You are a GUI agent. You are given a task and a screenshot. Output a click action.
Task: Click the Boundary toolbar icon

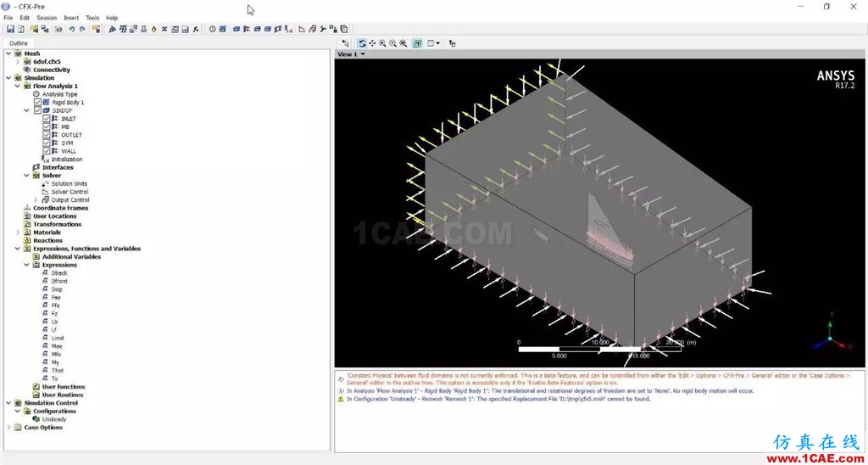click(x=247, y=29)
